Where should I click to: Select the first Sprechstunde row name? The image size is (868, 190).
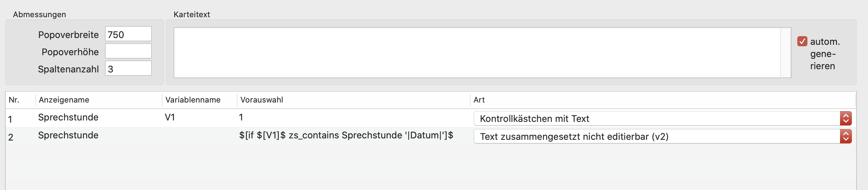click(x=68, y=118)
